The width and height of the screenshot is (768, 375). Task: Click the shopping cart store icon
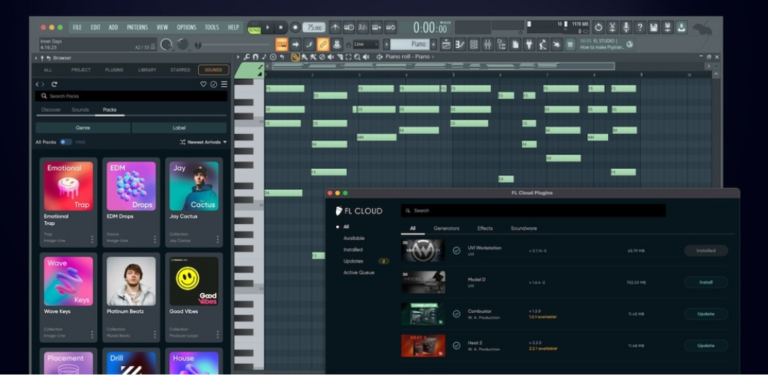(570, 45)
